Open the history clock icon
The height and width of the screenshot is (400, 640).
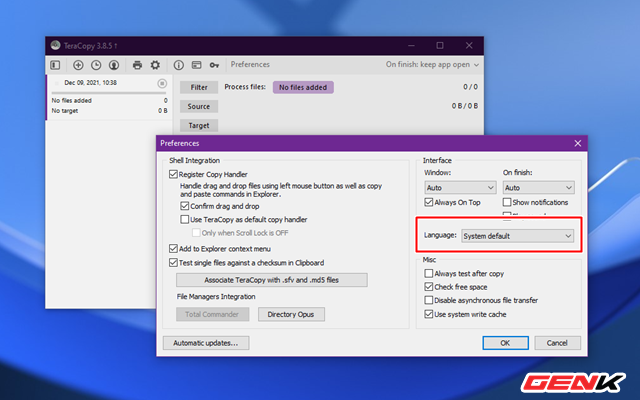pyautogui.click(x=96, y=65)
